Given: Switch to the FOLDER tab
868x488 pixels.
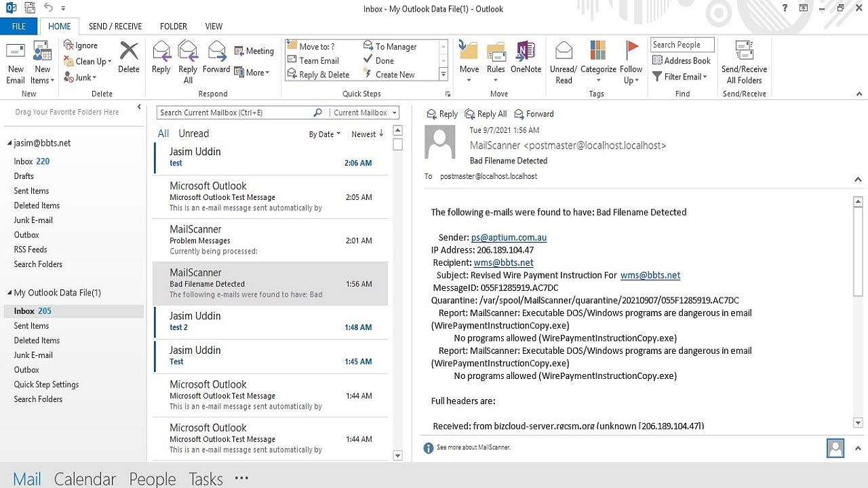Looking at the screenshot, I should [x=174, y=26].
